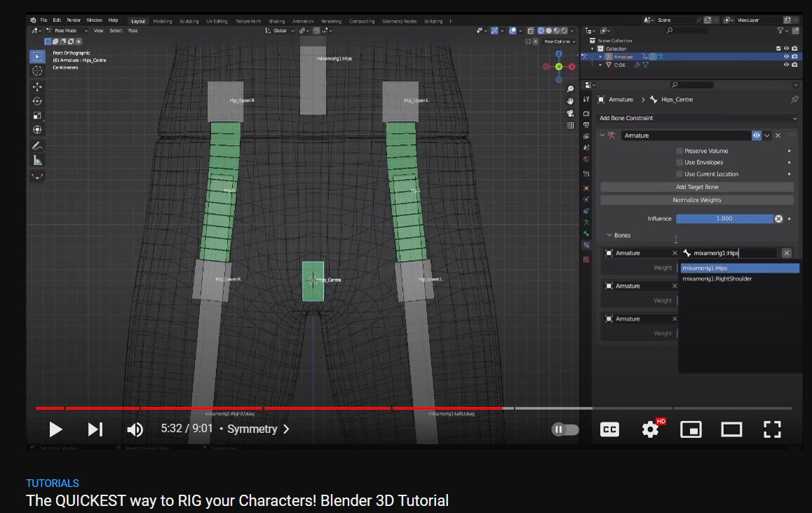
Task: Expand Cr36 item in outliner tree
Action: point(601,65)
